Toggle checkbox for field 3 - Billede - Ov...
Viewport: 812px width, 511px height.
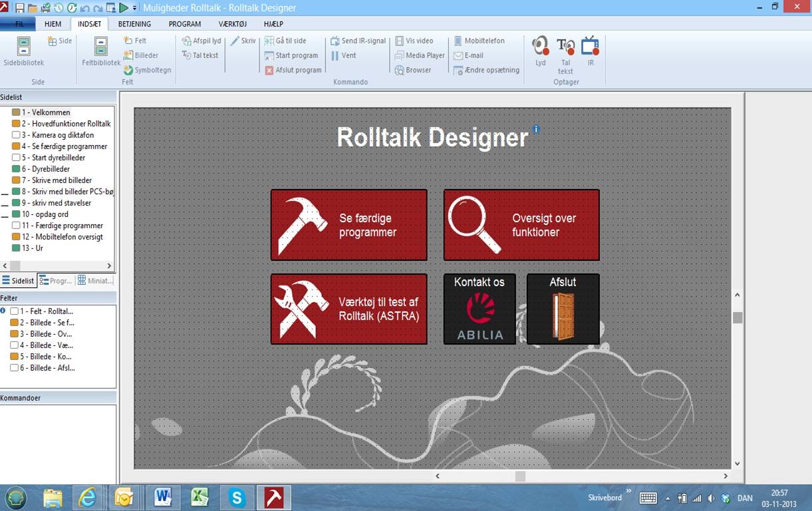tap(14, 334)
